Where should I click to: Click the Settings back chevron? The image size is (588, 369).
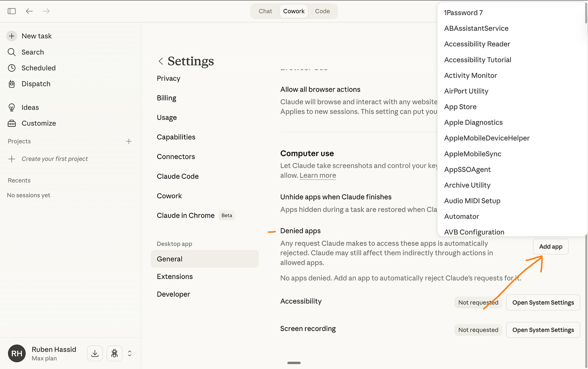tap(161, 61)
